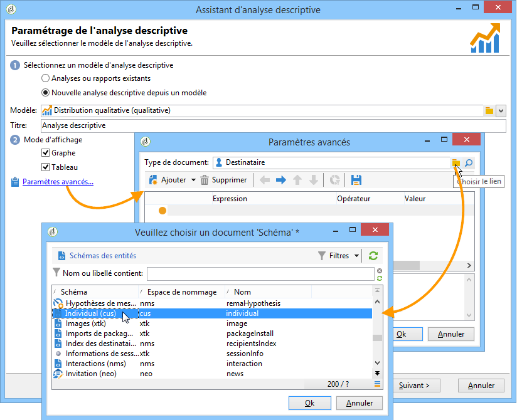Toggle the Graphe checkbox
Screen dimensions: 517x420
(46, 153)
